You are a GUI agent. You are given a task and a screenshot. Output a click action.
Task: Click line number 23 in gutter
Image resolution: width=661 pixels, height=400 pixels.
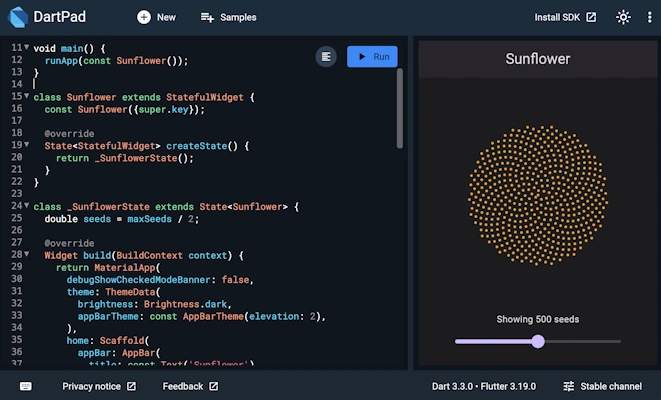[16, 193]
